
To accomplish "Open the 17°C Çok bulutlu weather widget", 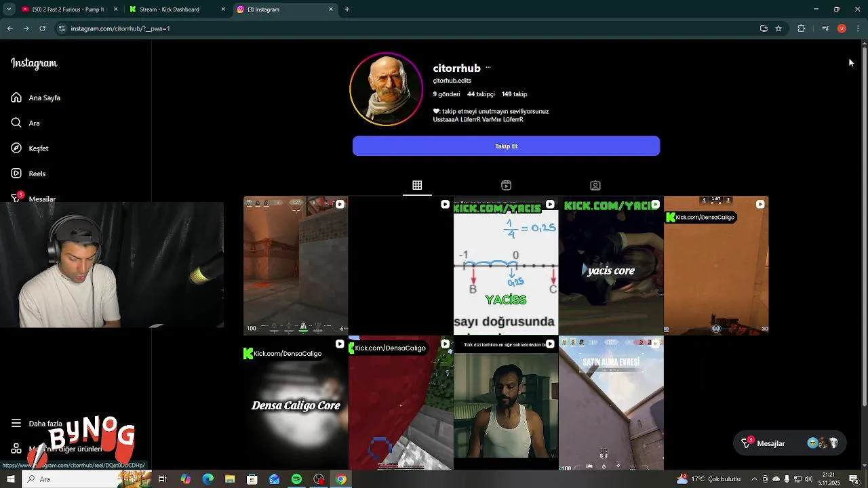I will point(709,479).
